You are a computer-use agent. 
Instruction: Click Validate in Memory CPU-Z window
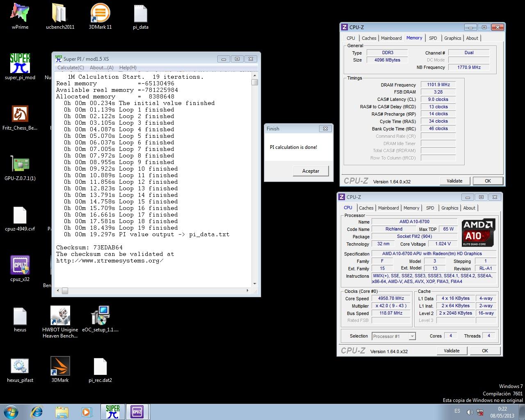click(x=454, y=181)
